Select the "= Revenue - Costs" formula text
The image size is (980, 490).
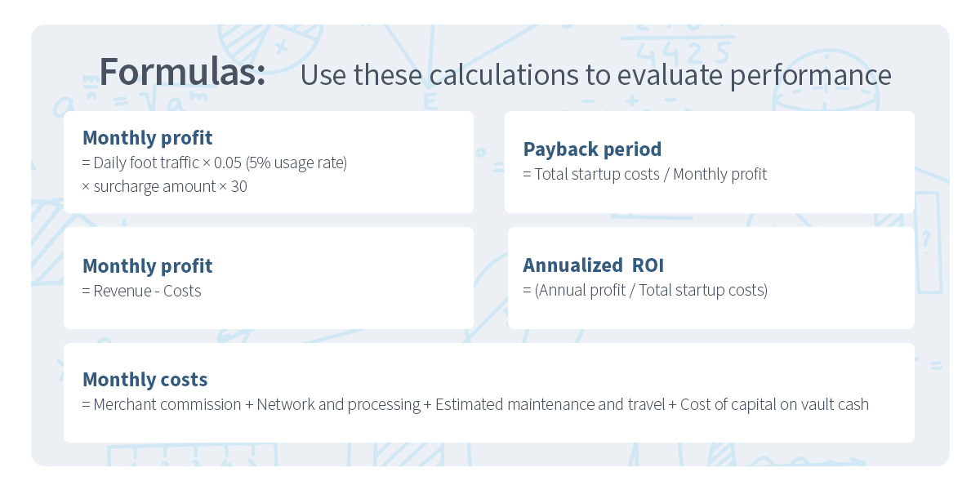(141, 291)
